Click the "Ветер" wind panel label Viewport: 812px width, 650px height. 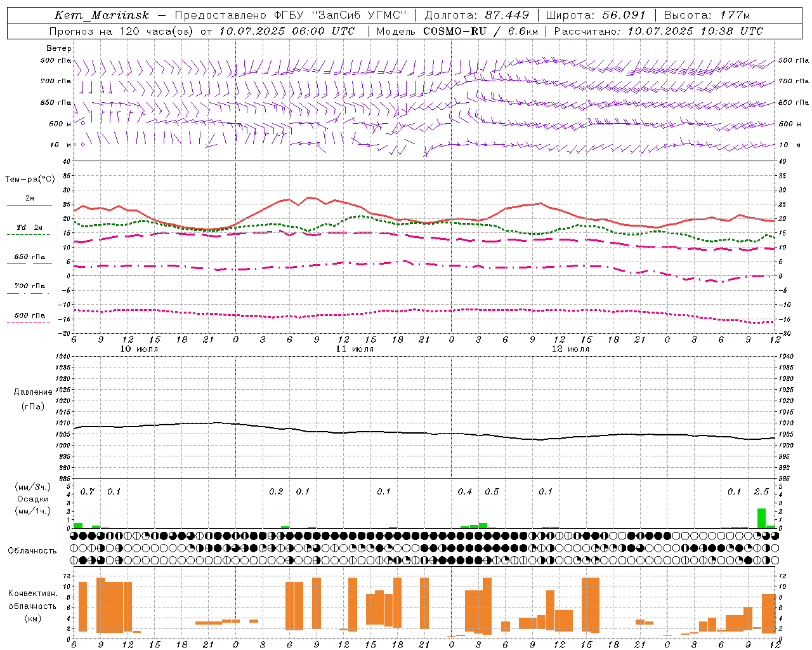point(59,48)
